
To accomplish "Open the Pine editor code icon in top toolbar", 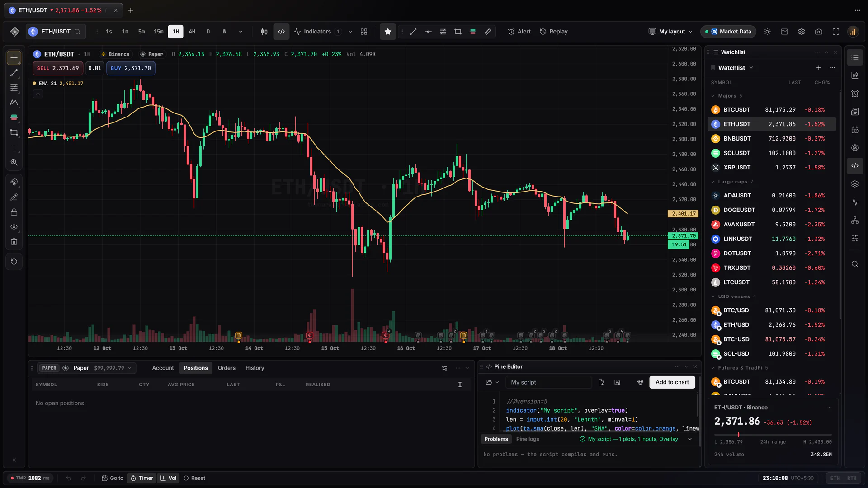I will coord(281,32).
